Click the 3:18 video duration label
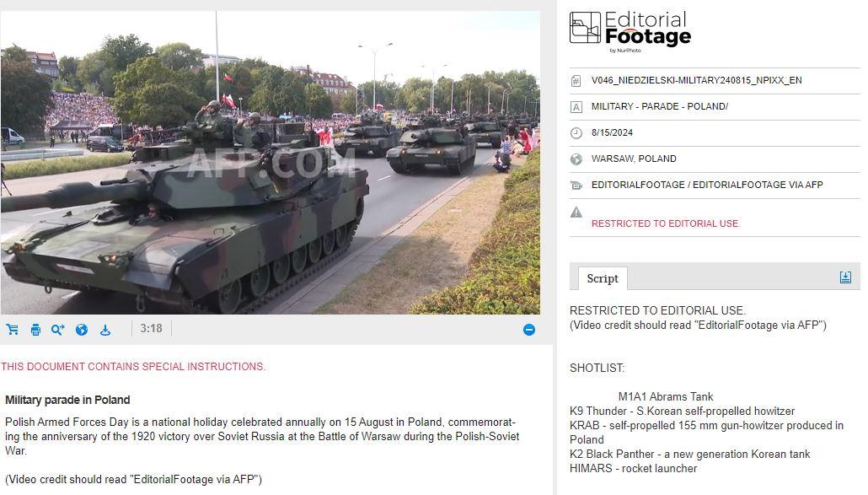Image resolution: width=868 pixels, height=495 pixels. point(151,329)
